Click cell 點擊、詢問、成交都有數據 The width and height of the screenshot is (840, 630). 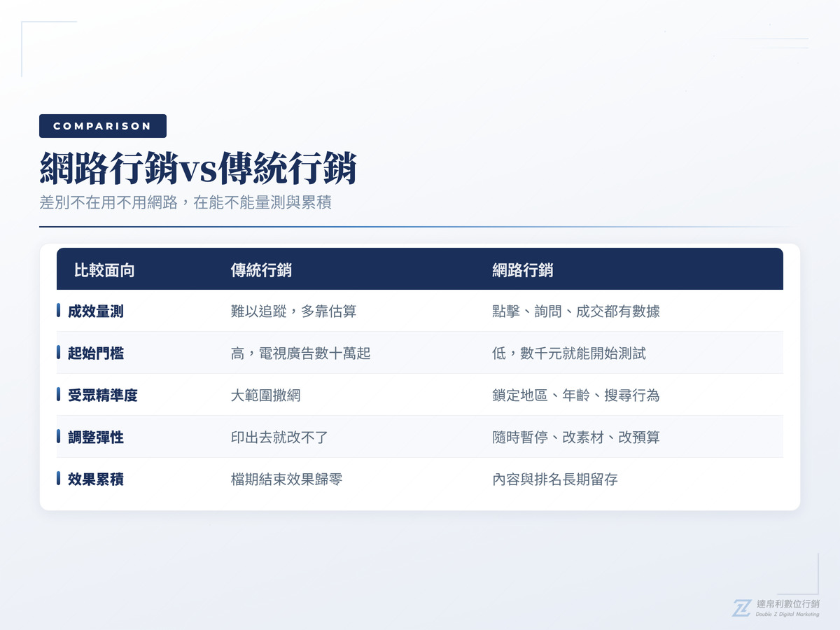576,311
